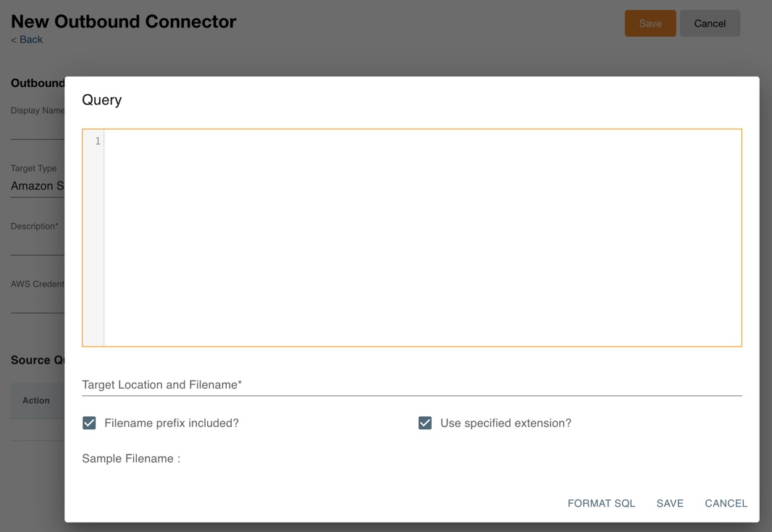Click SAVE in the Query dialog

pos(670,503)
